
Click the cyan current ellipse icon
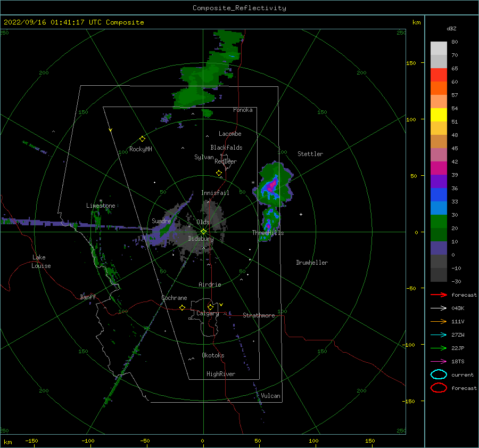click(x=439, y=374)
